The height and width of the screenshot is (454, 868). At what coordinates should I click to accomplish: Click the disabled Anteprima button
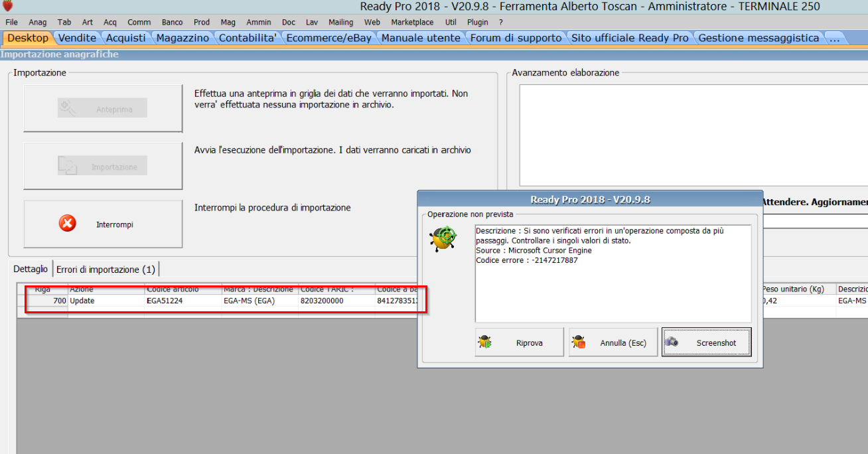(x=103, y=108)
